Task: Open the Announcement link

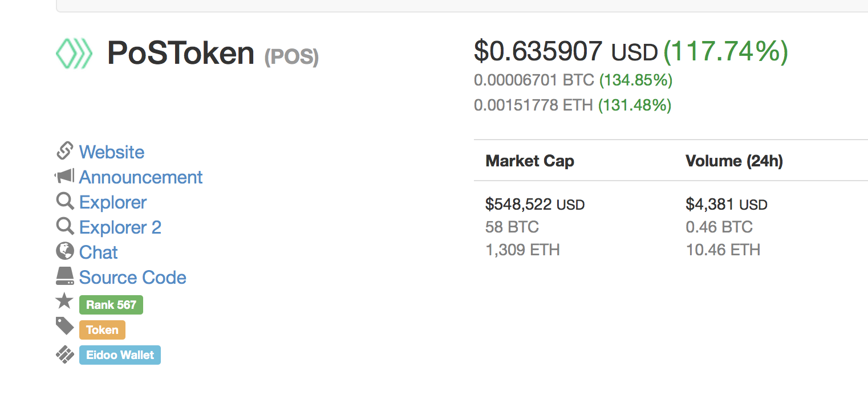Action: pyautogui.click(x=141, y=177)
